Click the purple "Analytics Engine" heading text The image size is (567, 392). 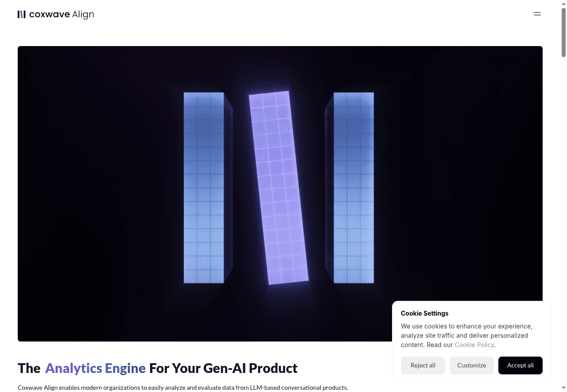(95, 368)
